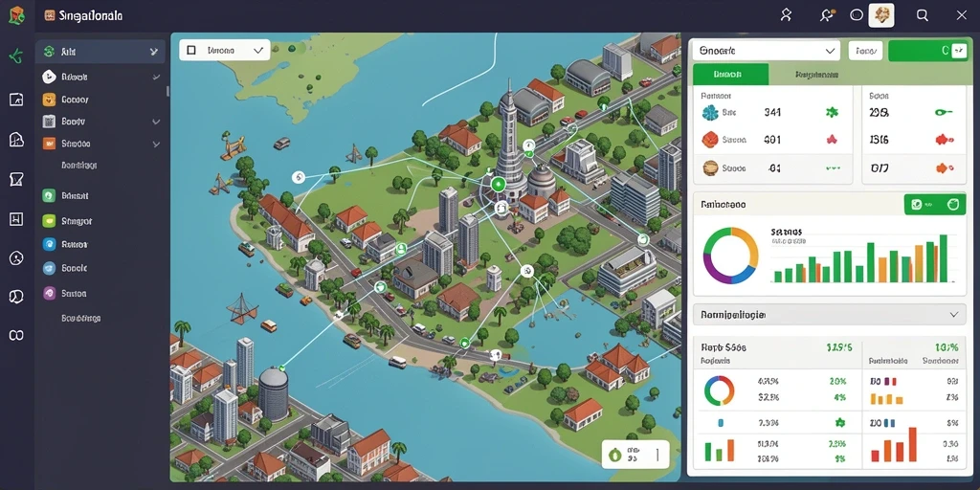This screenshot has width=980, height=490.
Task: Click the green splat icon beside 341
Action: (831, 113)
